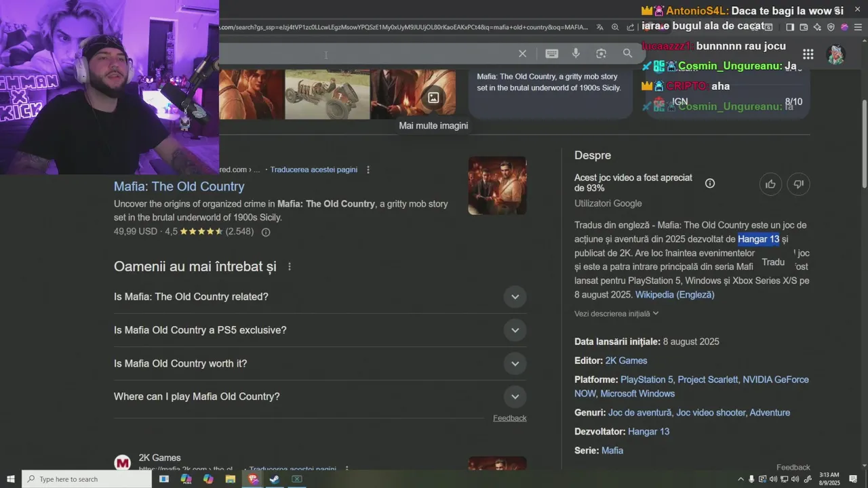Open the notification center icon
This screenshot has height=488, width=868.
(853, 479)
